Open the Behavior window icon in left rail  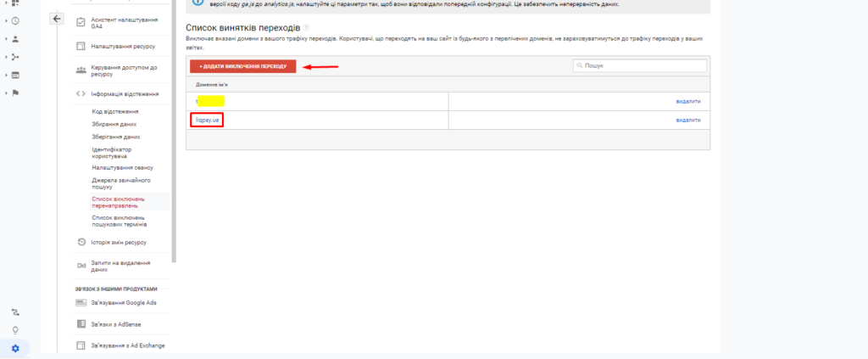pos(15,75)
